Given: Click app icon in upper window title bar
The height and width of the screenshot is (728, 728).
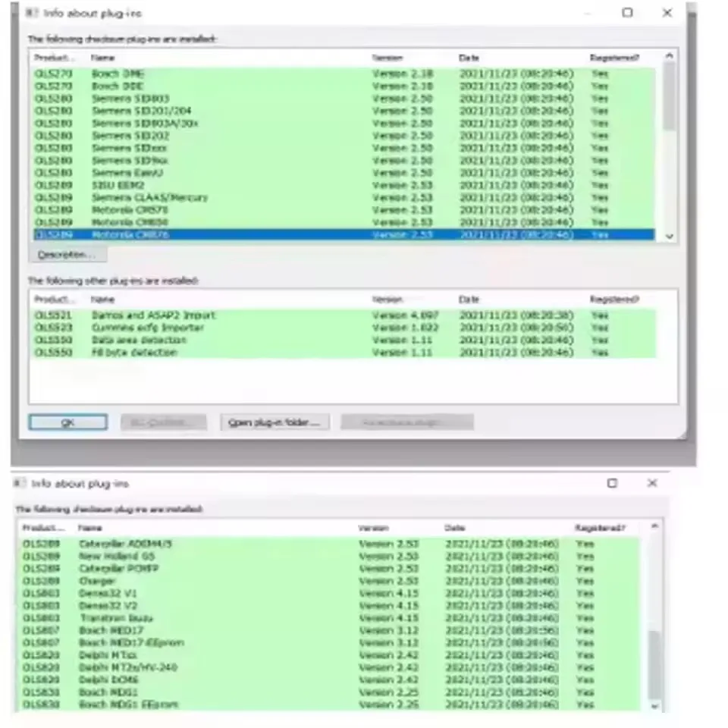Looking at the screenshot, I should tap(31, 13).
